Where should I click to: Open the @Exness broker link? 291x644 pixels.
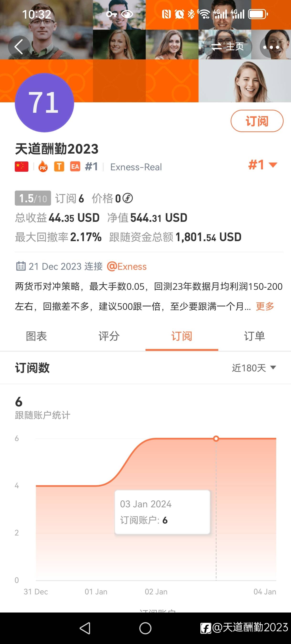(127, 266)
